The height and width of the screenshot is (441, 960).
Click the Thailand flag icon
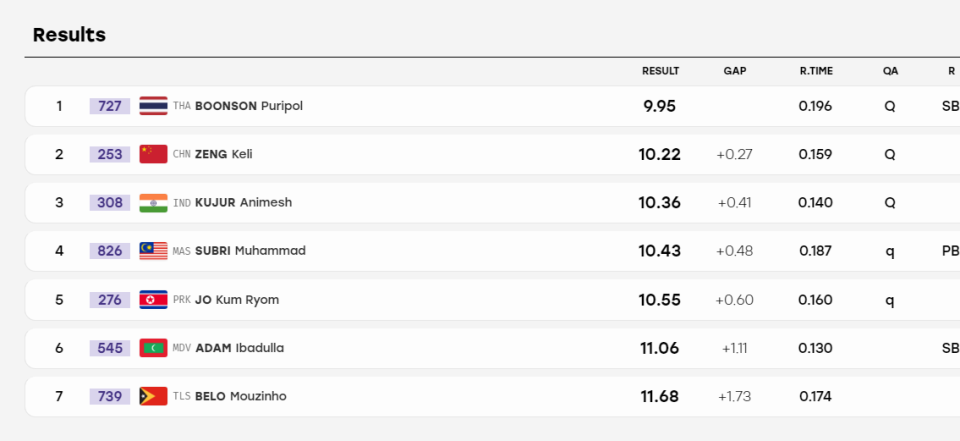pos(153,106)
